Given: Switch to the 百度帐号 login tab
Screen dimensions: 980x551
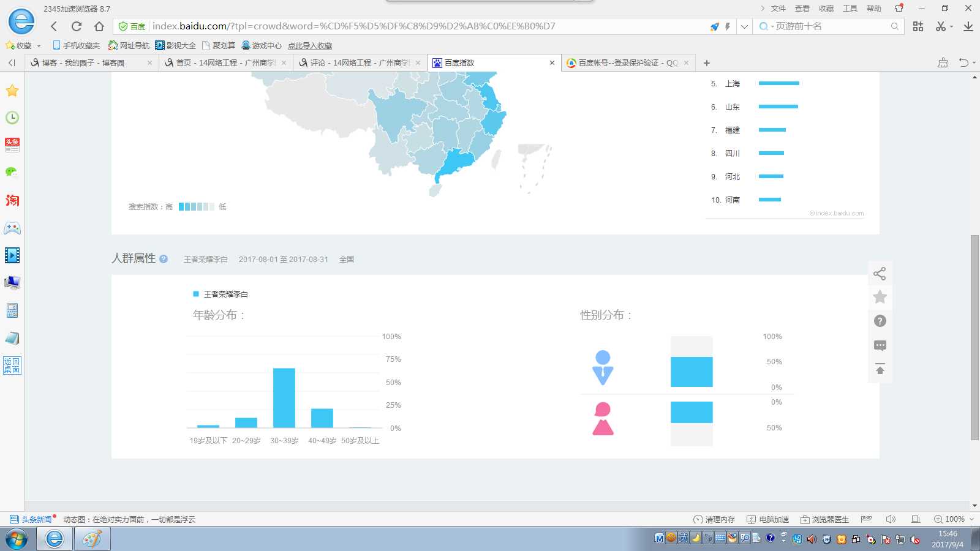Looking at the screenshot, I should [x=627, y=63].
